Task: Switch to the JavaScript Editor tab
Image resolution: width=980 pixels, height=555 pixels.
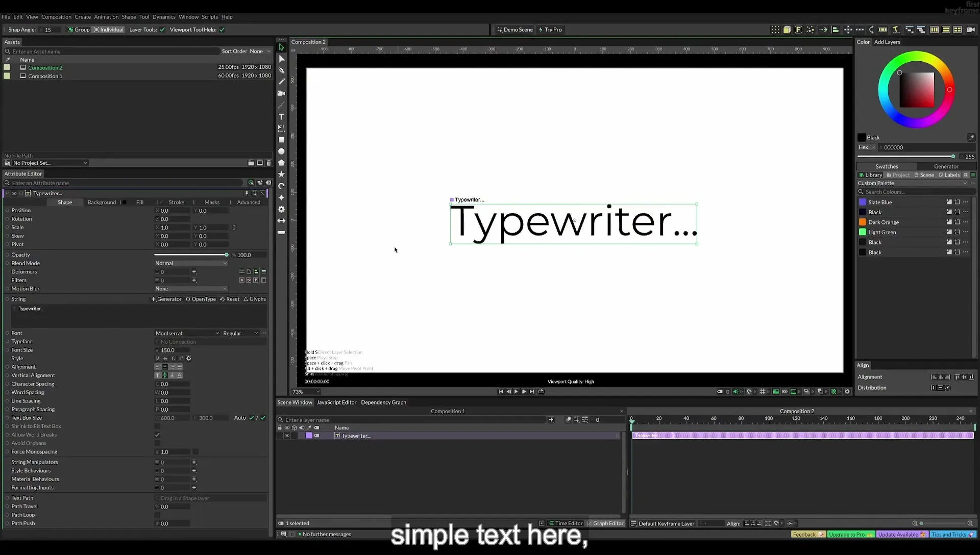Action: tap(336, 402)
